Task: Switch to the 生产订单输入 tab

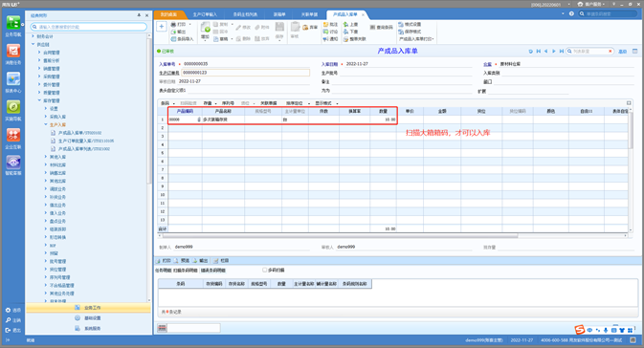Action: point(205,14)
